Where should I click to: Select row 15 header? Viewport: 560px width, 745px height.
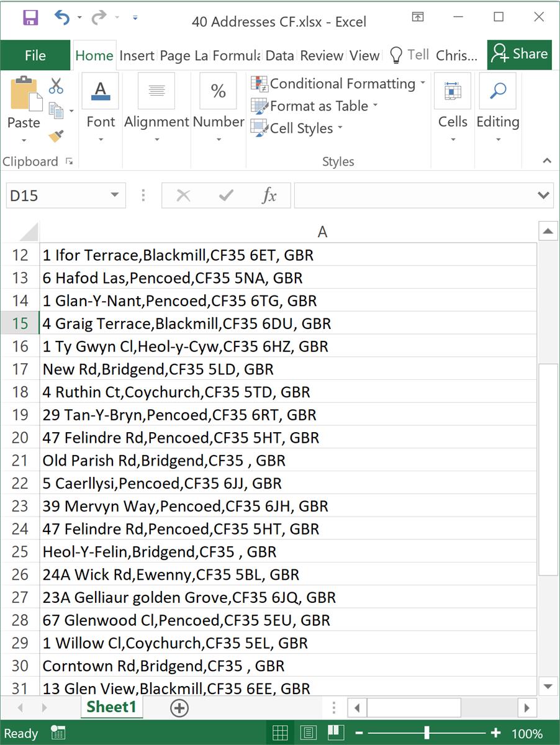click(20, 323)
